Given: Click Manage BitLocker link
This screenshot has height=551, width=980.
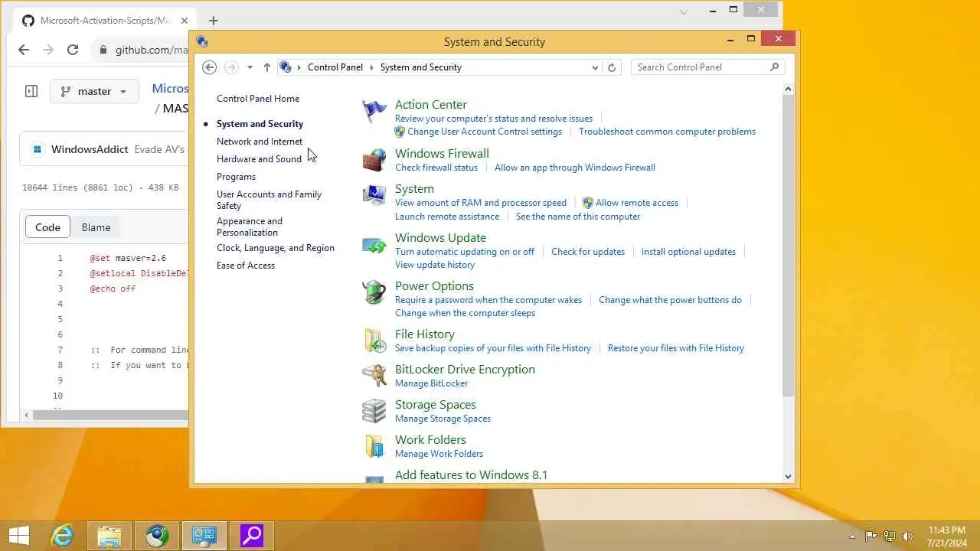Looking at the screenshot, I should coord(432,383).
